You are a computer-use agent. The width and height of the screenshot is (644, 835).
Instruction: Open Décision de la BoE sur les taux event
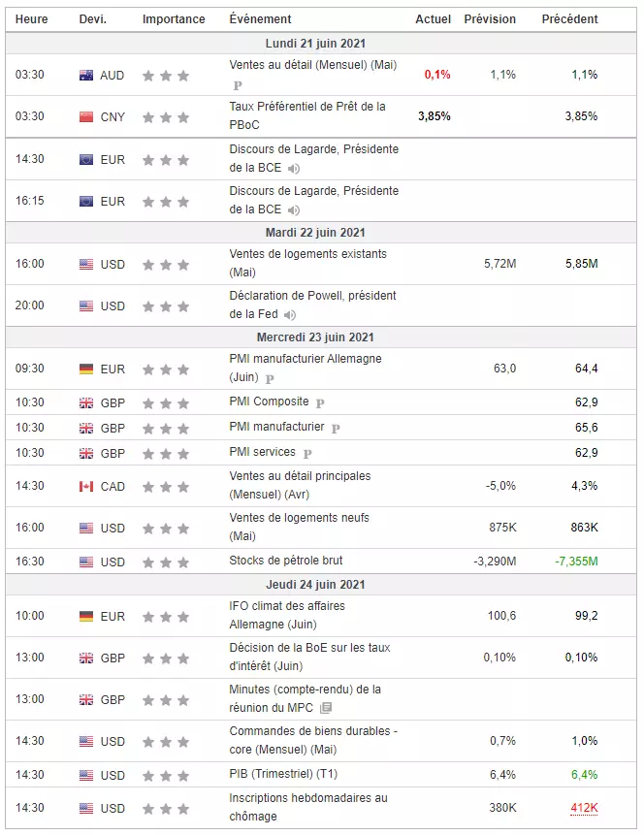(x=309, y=658)
